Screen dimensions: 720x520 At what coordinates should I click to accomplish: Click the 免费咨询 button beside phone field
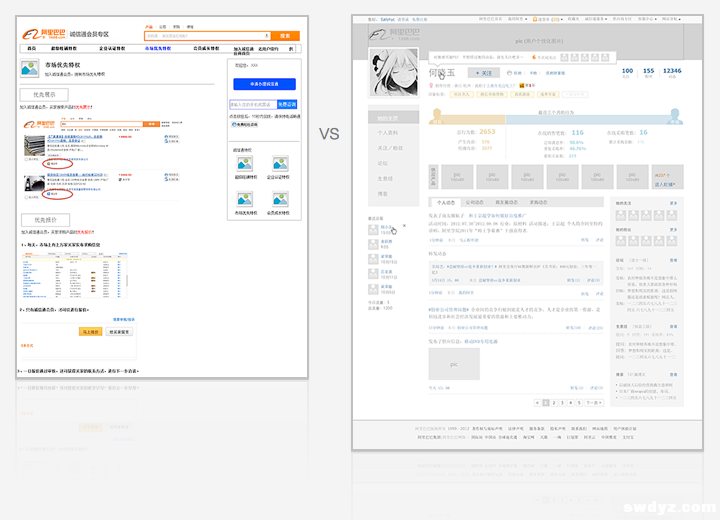[286, 103]
